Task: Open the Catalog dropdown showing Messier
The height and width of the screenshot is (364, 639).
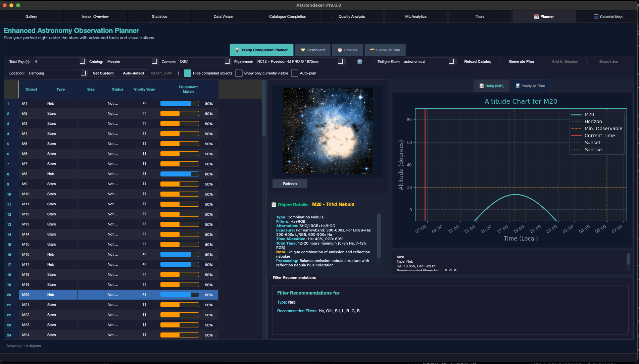Action: [132, 62]
